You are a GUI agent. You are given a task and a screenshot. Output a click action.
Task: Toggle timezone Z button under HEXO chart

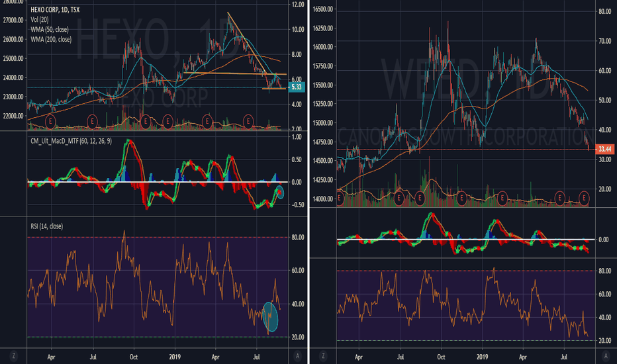[x=14, y=356]
